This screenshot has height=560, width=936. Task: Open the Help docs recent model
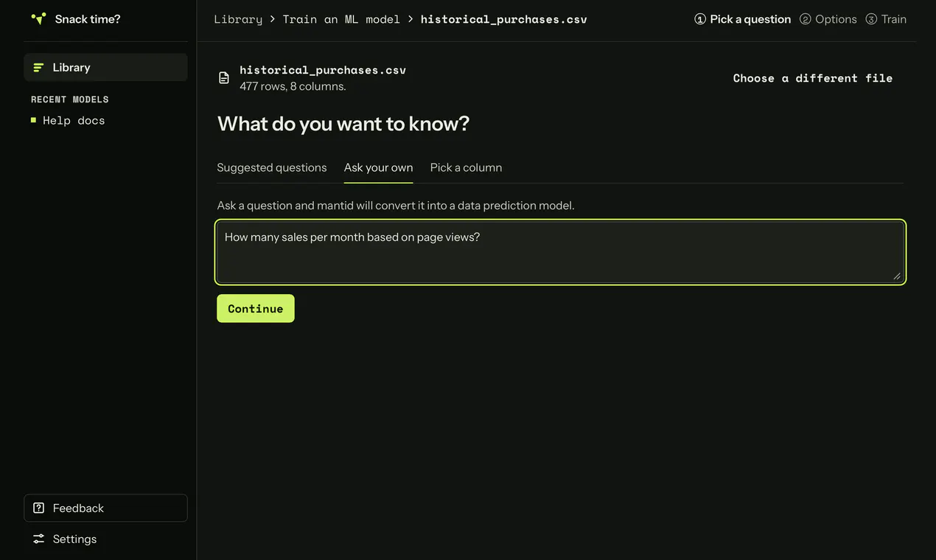(74, 120)
